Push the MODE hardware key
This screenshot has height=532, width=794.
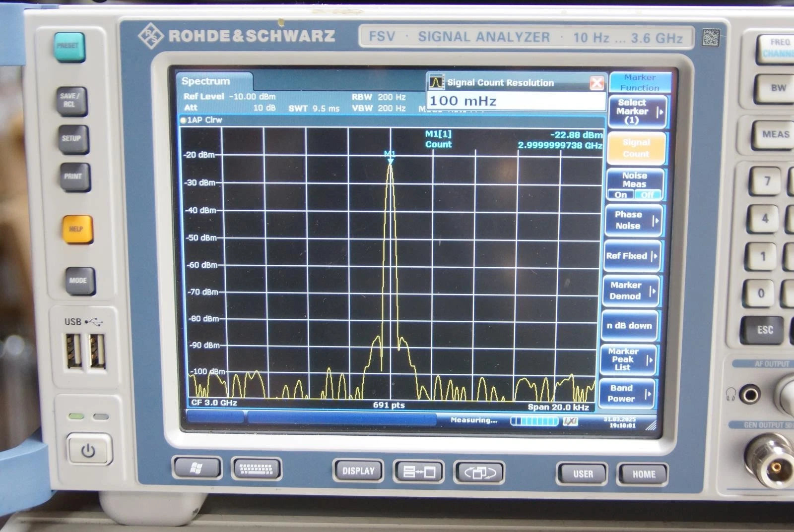[x=80, y=281]
